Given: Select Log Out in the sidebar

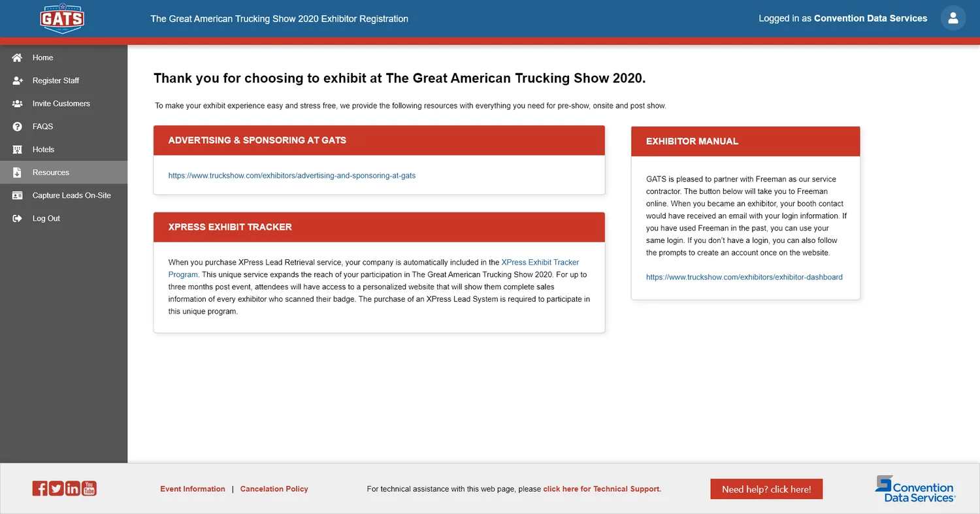Looking at the screenshot, I should (x=63, y=218).
